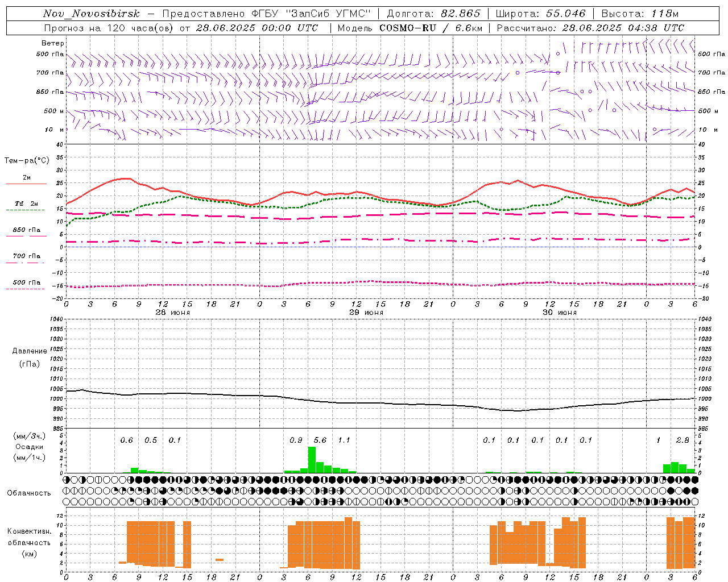Click the longitude value Долгота: 82.865
Screen dimensions: 728x582
433,14
